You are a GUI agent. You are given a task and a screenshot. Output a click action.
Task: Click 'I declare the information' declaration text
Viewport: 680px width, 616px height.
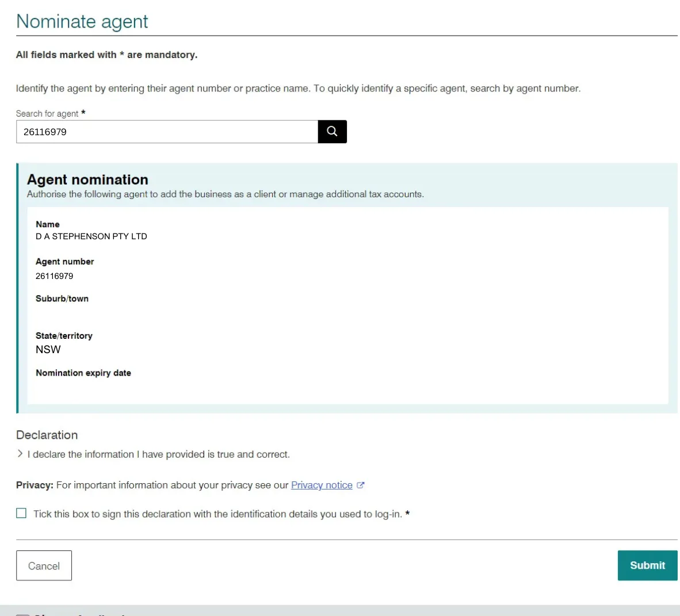(x=158, y=454)
